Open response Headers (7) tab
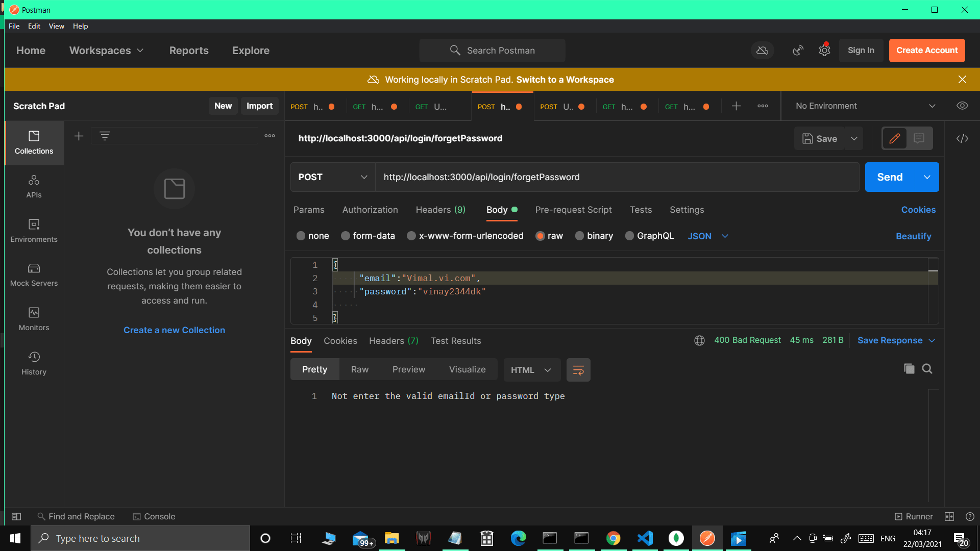Viewport: 980px width, 551px height. 394,341
